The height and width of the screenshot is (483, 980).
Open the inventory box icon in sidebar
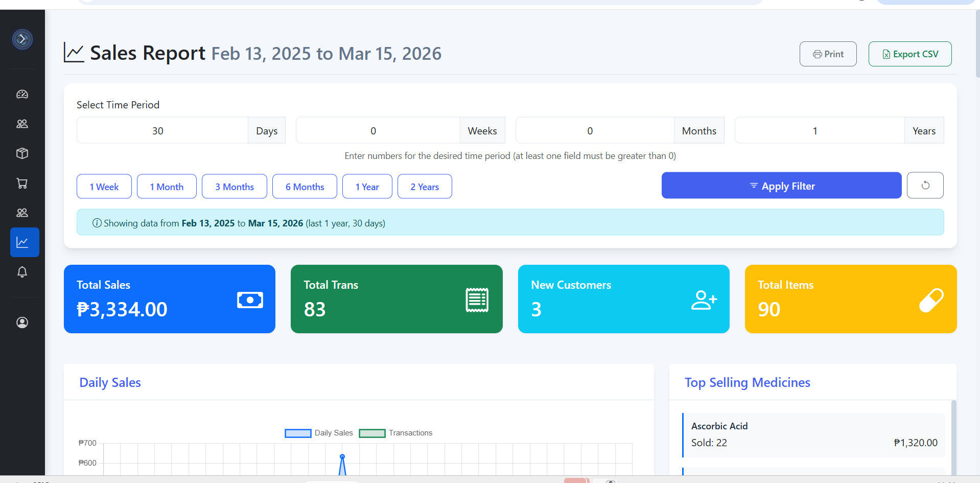click(x=22, y=153)
